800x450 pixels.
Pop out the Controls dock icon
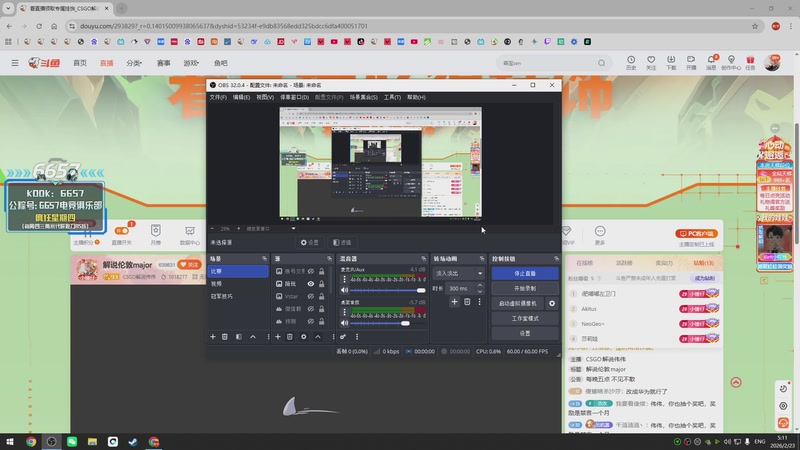556,259
